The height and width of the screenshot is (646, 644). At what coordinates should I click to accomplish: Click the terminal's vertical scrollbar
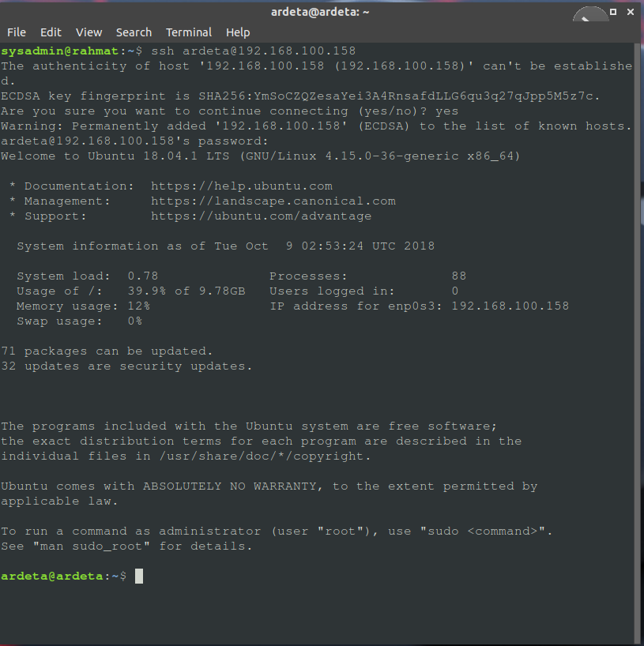click(638, 316)
